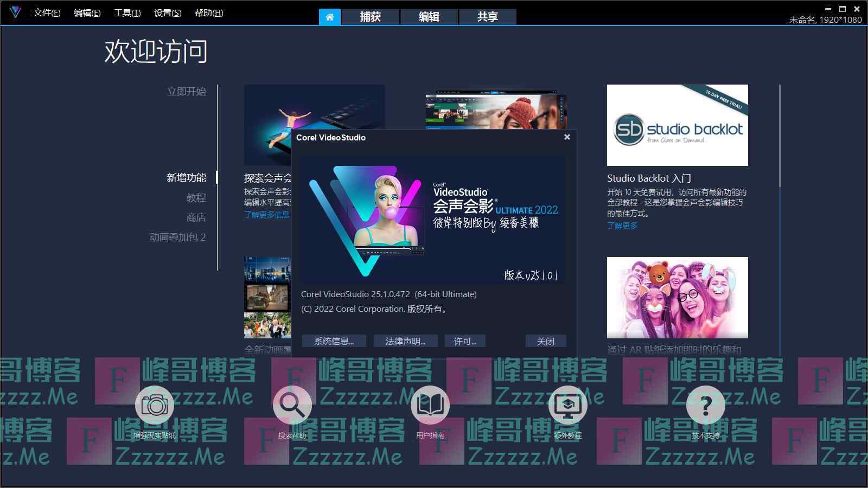Open technical support question mark icon

point(705,405)
